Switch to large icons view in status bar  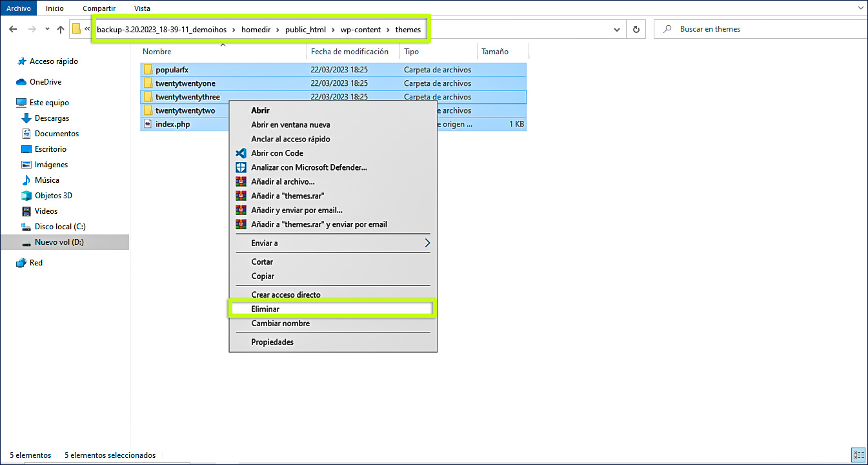(858, 455)
